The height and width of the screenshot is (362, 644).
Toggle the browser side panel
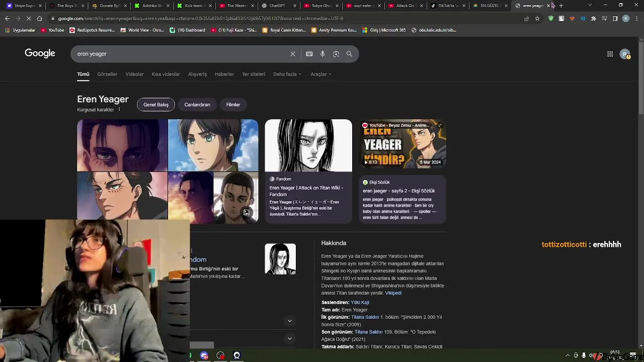click(x=615, y=19)
